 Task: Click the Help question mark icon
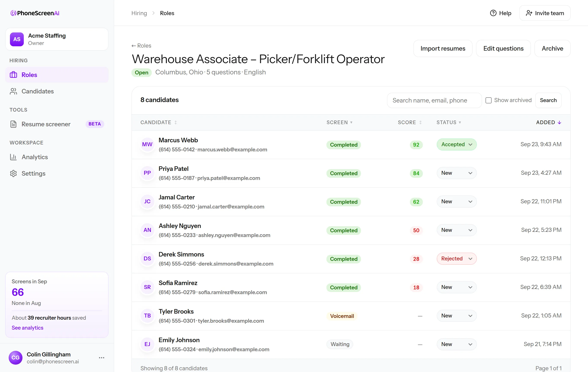493,13
